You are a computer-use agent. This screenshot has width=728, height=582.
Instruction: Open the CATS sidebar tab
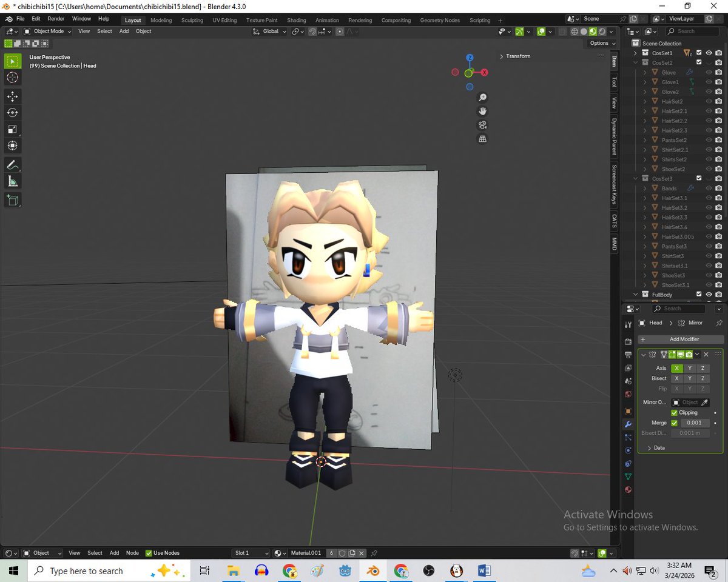click(614, 221)
